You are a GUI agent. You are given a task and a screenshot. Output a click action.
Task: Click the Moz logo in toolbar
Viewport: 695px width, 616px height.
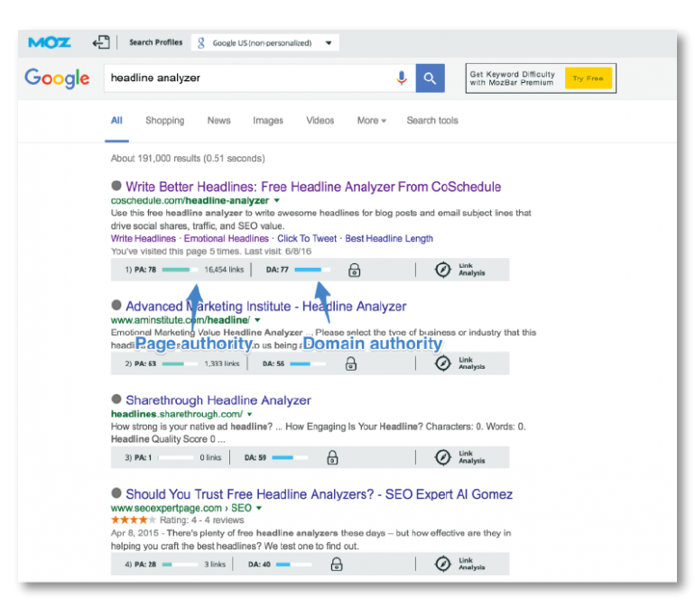click(50, 42)
